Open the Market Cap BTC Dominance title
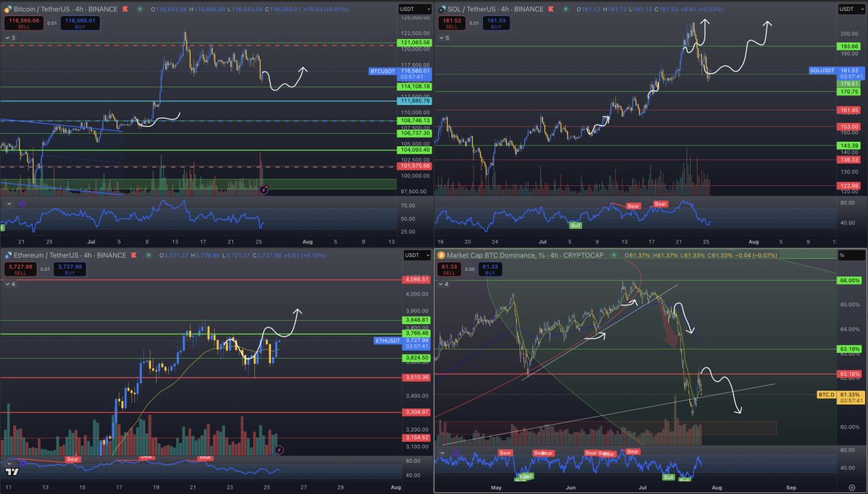 pyautogui.click(x=526, y=255)
